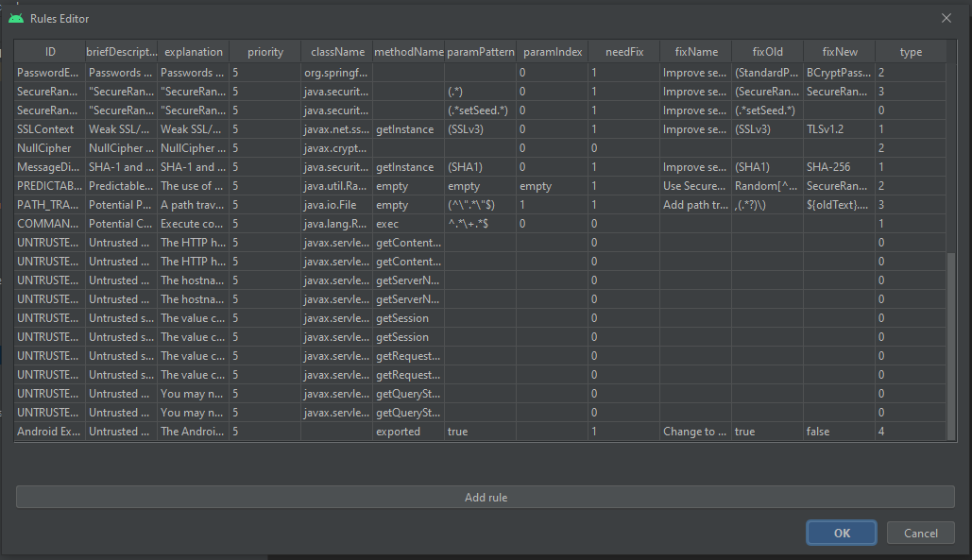
Task: Click the type cell with value 4
Action: pos(911,432)
